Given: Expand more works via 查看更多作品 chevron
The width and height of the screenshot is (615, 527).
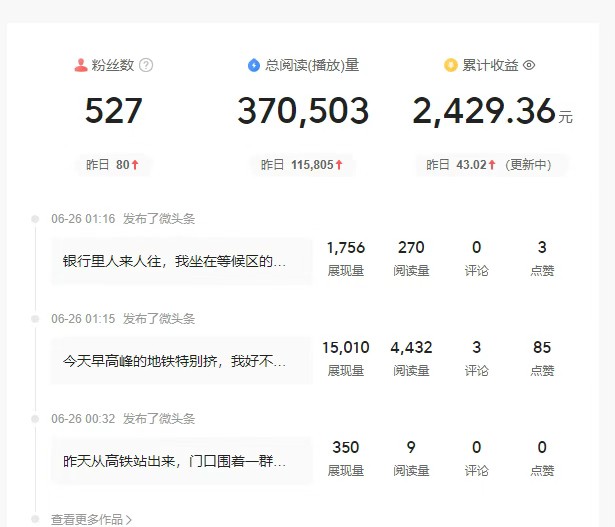Looking at the screenshot, I should pos(129,520).
